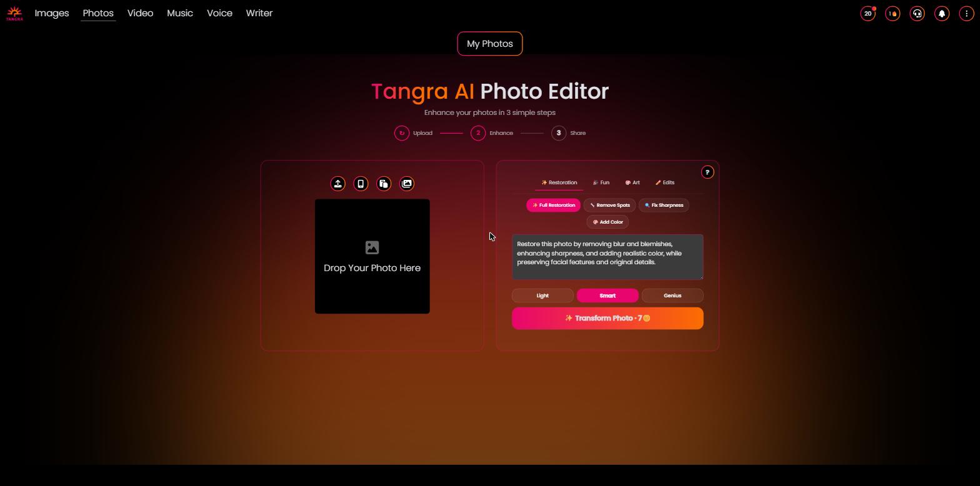Open the Photos nav item

[x=98, y=13]
